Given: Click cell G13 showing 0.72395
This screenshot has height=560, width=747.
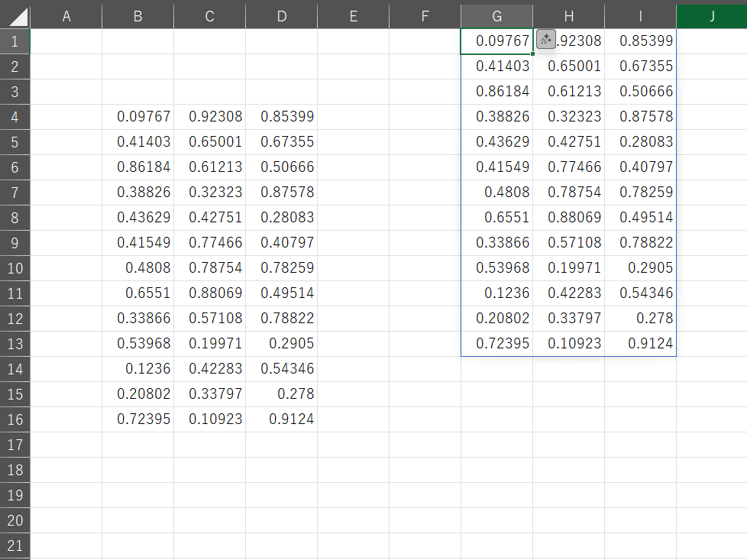Looking at the screenshot, I should pos(497,344).
